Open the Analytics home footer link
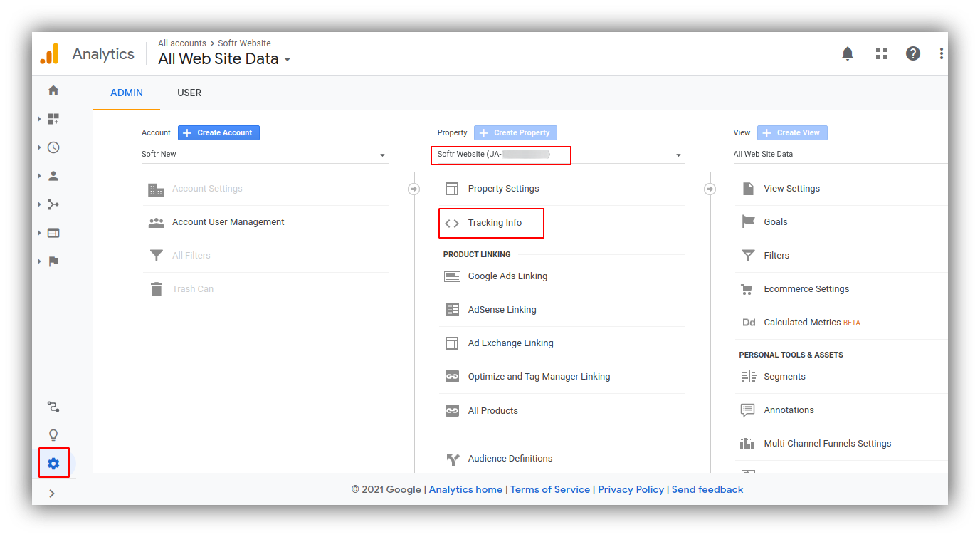Image resolution: width=980 pixels, height=537 pixels. pos(465,489)
